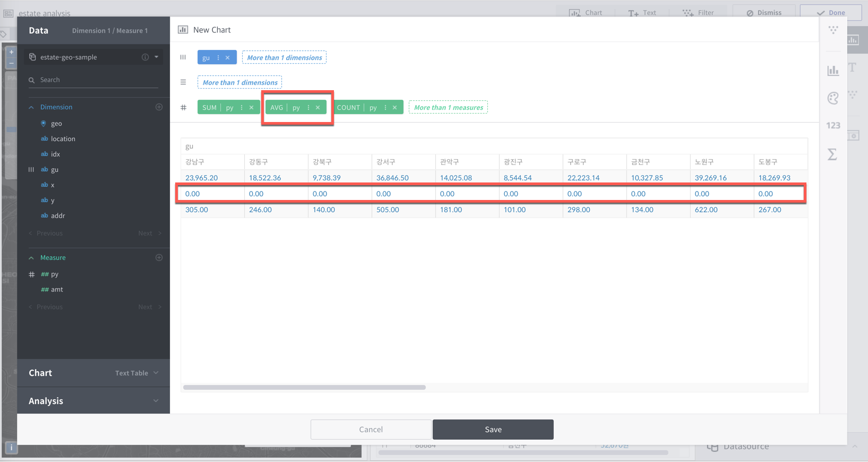Open number format 123 settings
Image resolution: width=868 pixels, height=462 pixels.
(833, 125)
